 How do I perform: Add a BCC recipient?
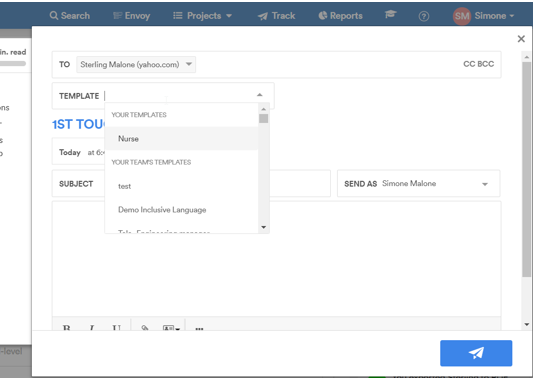[x=485, y=64]
